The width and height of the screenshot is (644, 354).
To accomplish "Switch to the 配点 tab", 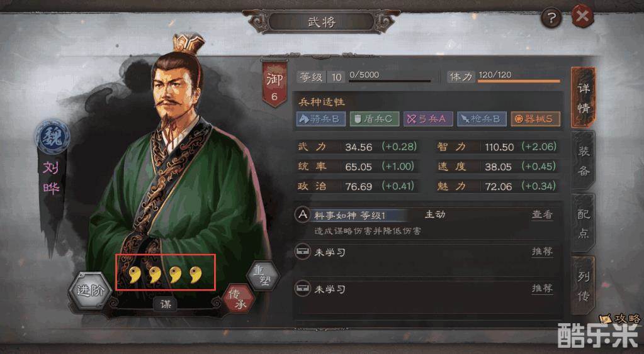I will 583,223.
